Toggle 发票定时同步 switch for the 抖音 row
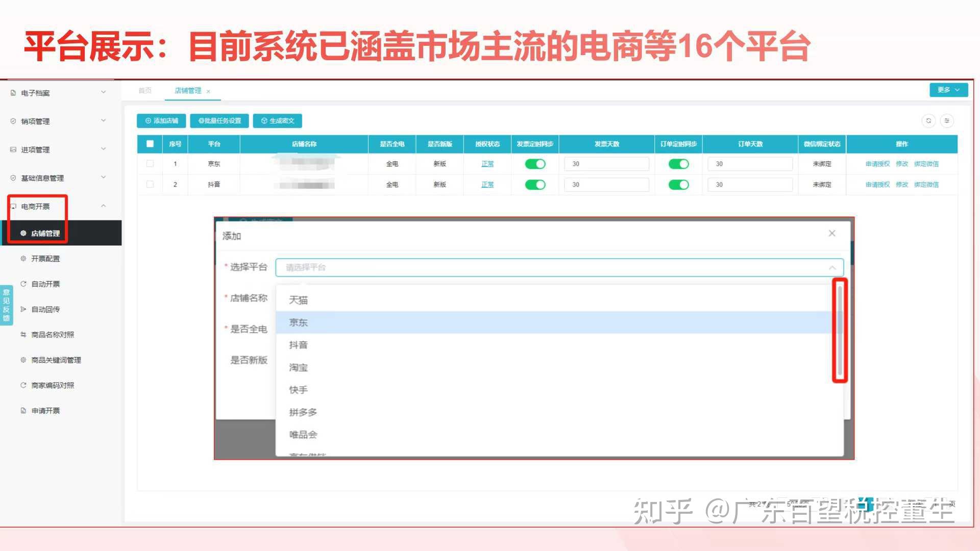This screenshot has width=980, height=551. pos(535,184)
